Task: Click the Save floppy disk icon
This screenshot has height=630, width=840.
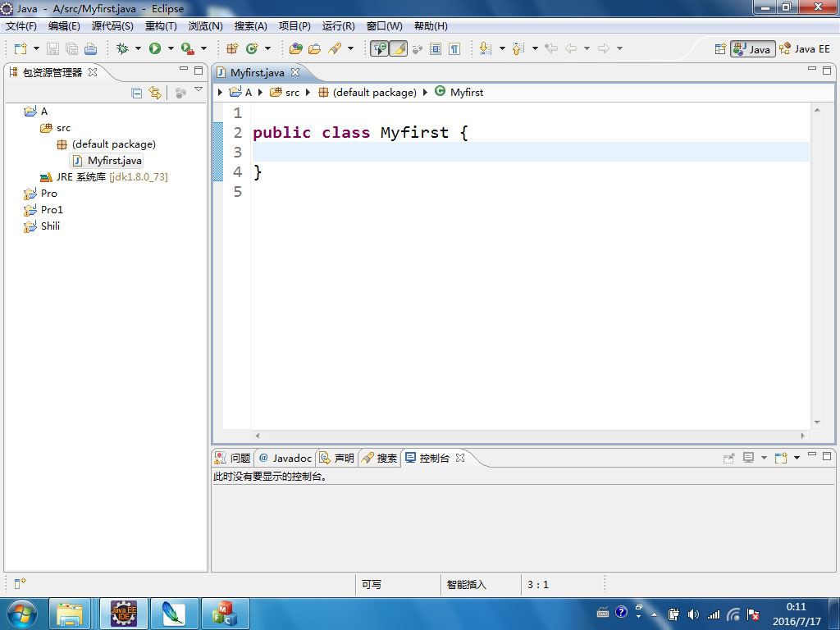Action: click(x=52, y=48)
